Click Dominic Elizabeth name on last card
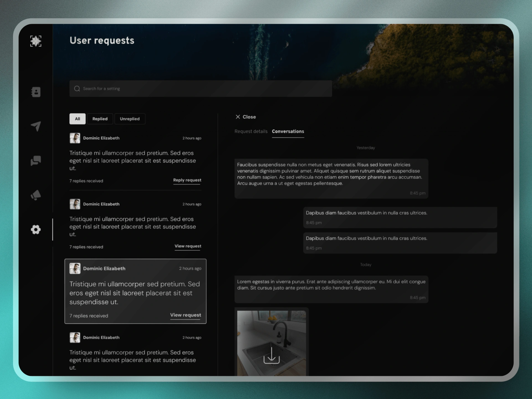The height and width of the screenshot is (399, 532). pos(101,337)
